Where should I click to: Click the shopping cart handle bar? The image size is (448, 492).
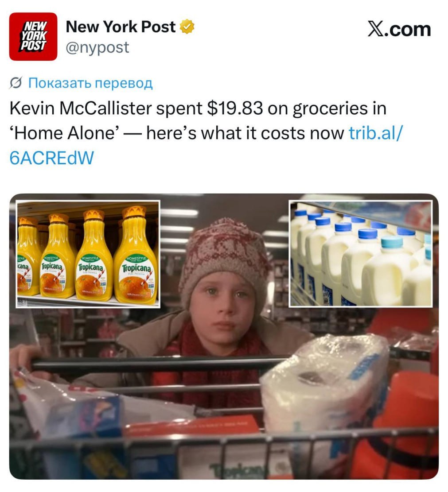click(x=157, y=364)
